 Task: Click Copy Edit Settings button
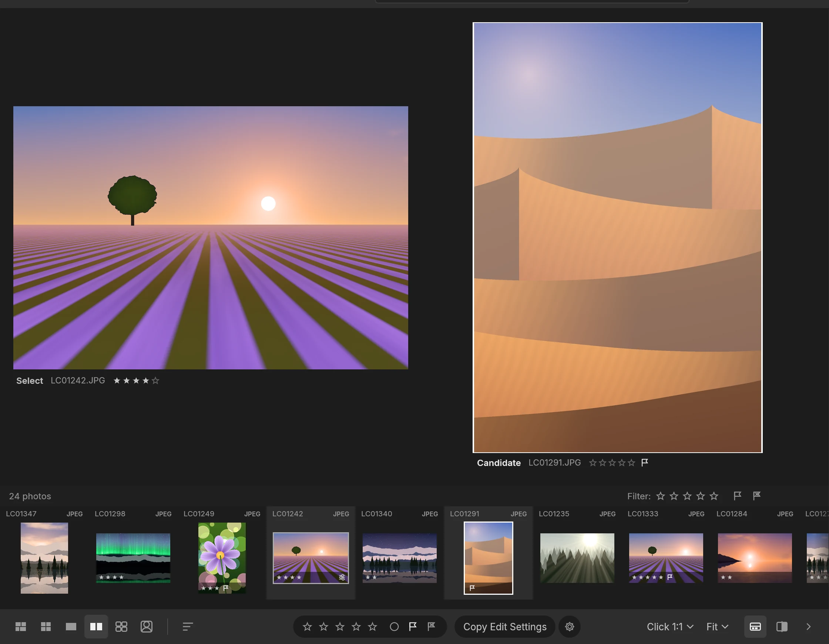click(x=505, y=627)
